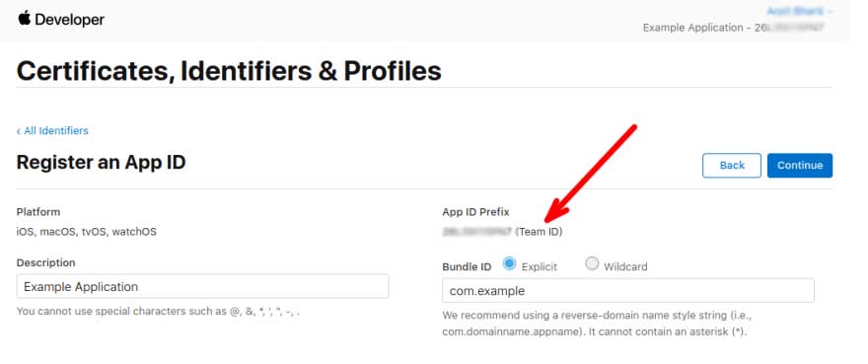Click the iOS, macOS, tvOS, watchOS platform text
Viewport: 868px width, 364px height.
click(87, 232)
